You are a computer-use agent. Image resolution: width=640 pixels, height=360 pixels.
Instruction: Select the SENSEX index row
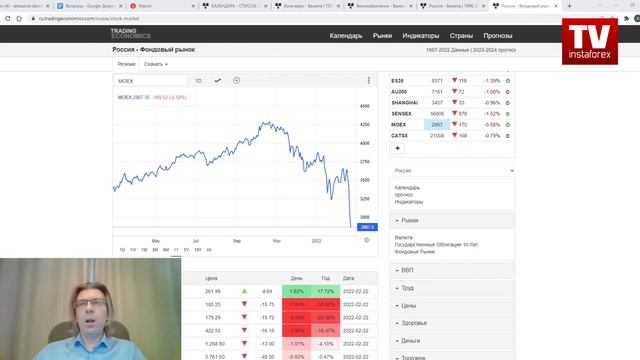[x=452, y=114]
